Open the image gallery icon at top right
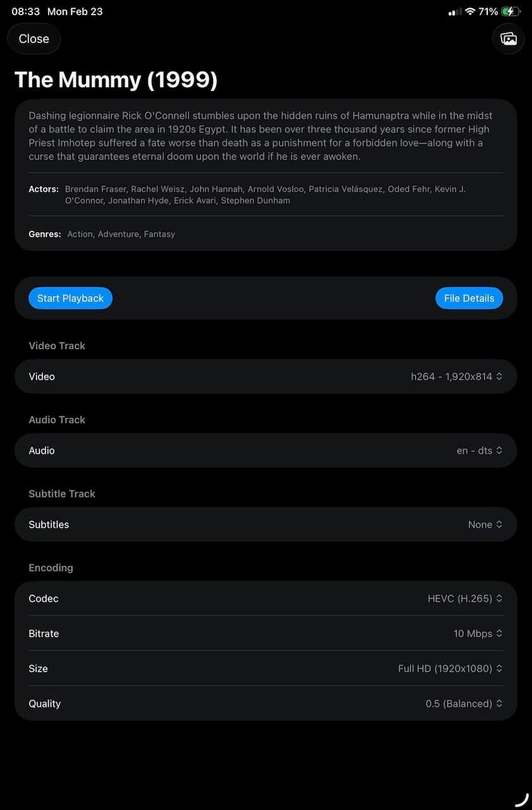The height and width of the screenshot is (810, 532). click(509, 39)
